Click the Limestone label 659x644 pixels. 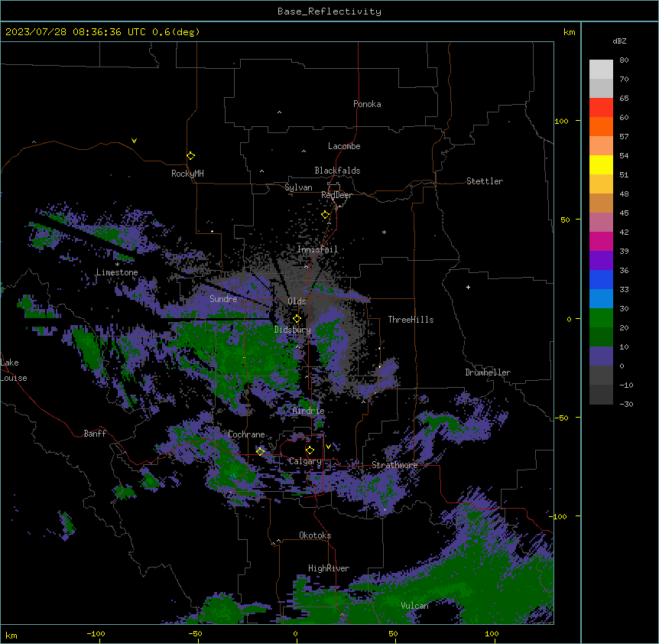click(x=117, y=272)
